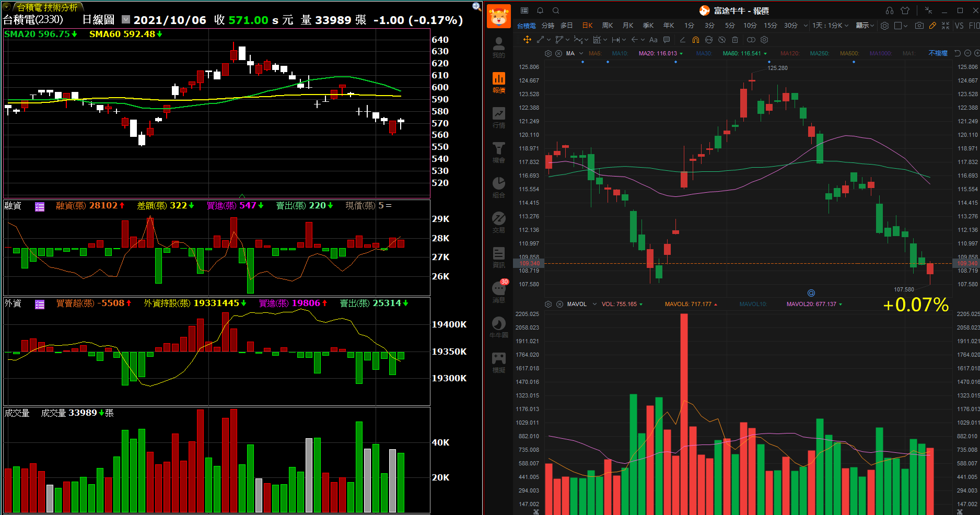Open the 顯示 display dropdown

(865, 26)
